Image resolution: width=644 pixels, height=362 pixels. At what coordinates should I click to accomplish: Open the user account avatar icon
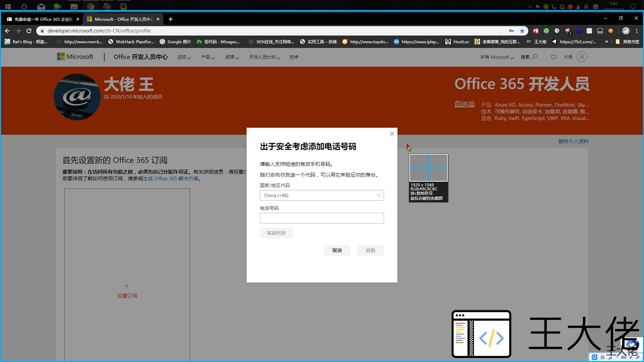582,57
